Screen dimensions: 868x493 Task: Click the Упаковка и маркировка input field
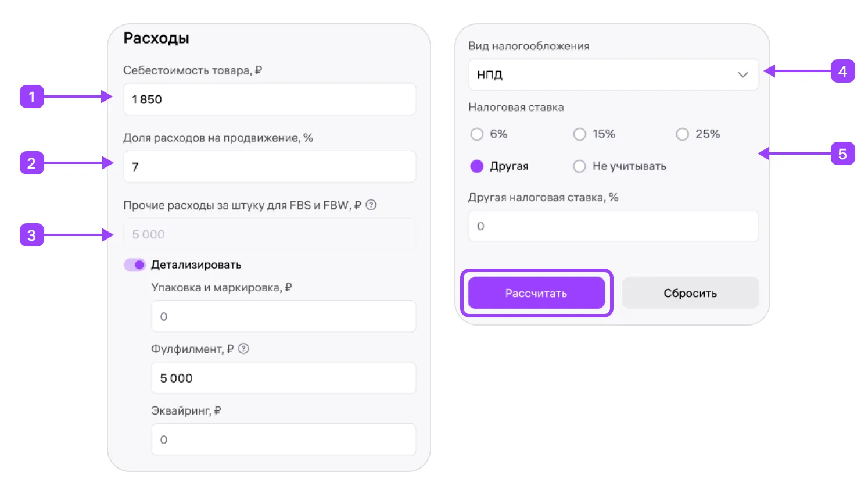[284, 316]
